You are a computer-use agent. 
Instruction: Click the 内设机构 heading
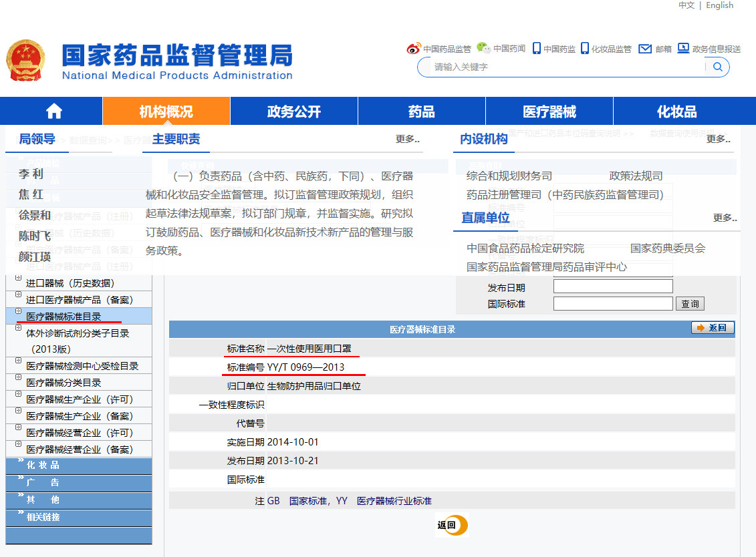(x=483, y=139)
